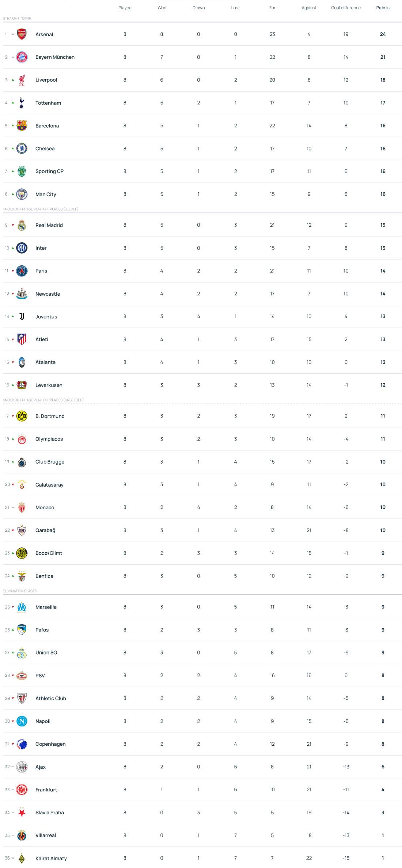The width and height of the screenshot is (402, 868).
Task: Click the Bayern München club crest
Action: click(22, 57)
